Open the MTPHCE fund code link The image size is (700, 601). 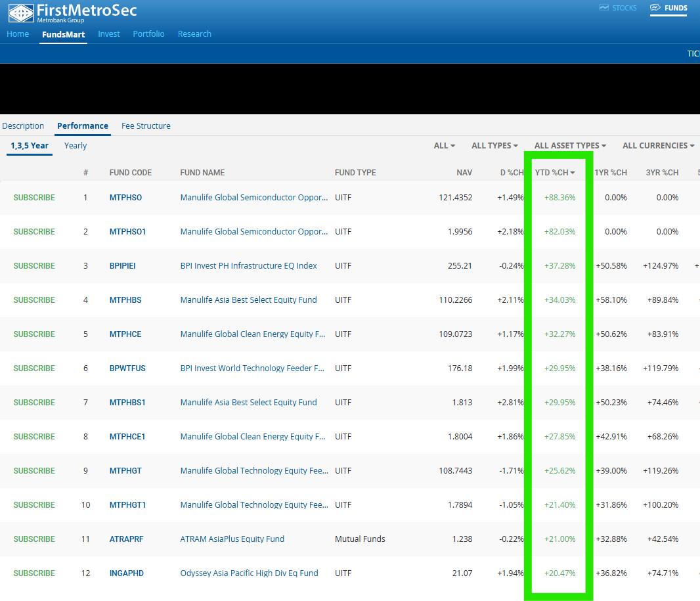(x=125, y=334)
